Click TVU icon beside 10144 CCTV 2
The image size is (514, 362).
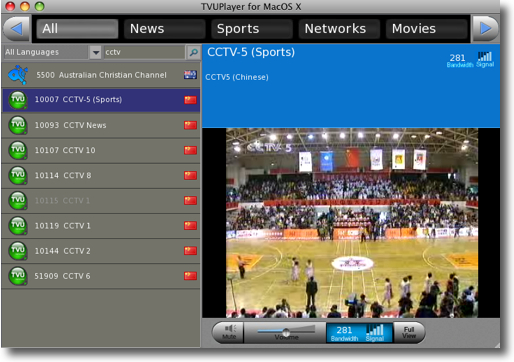click(18, 251)
